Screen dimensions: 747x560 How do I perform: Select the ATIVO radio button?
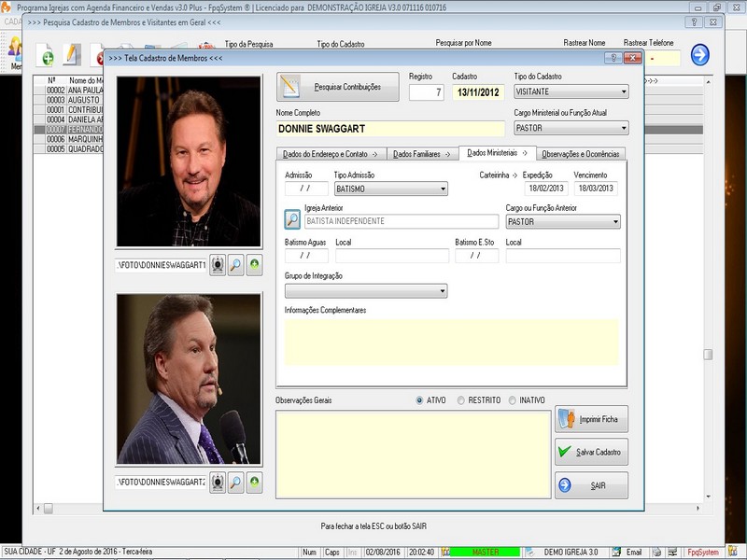(419, 400)
